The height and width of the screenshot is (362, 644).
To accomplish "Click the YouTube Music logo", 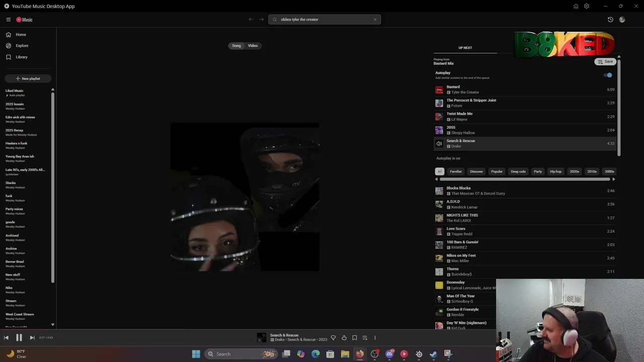I will 24,20.
